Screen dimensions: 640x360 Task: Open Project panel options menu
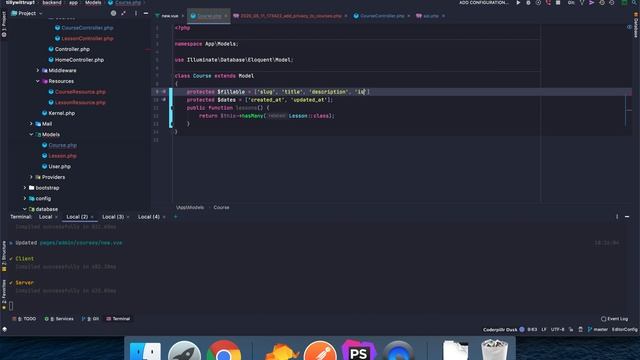pos(136,13)
